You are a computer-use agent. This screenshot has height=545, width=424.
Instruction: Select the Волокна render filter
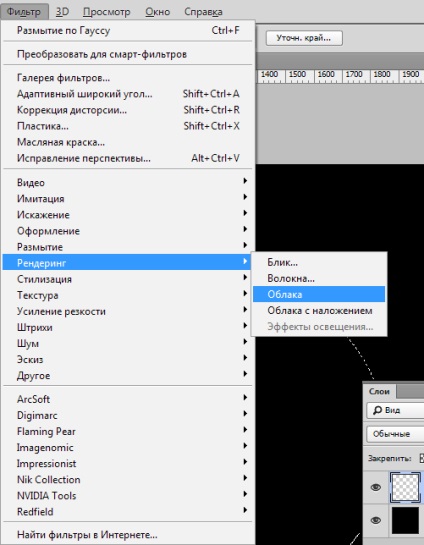coord(319,278)
